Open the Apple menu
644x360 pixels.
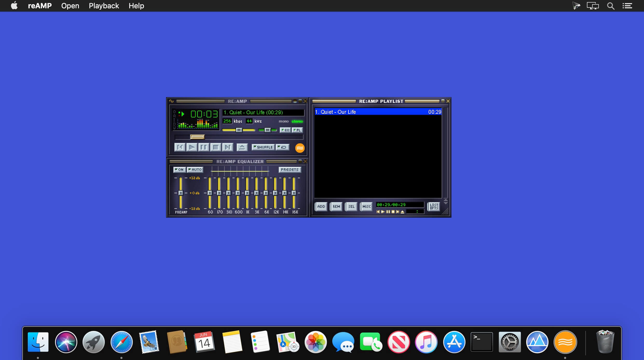14,5
